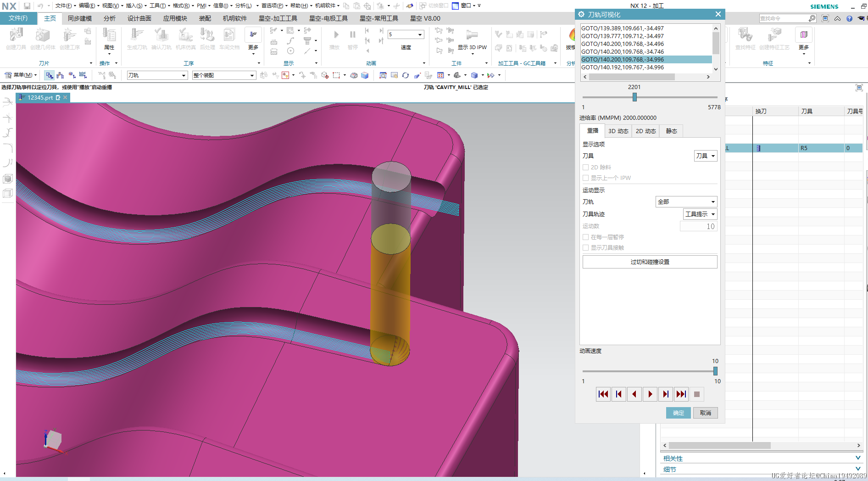Skip to the end of tool path
Image resolution: width=868 pixels, height=481 pixels.
tap(681, 394)
